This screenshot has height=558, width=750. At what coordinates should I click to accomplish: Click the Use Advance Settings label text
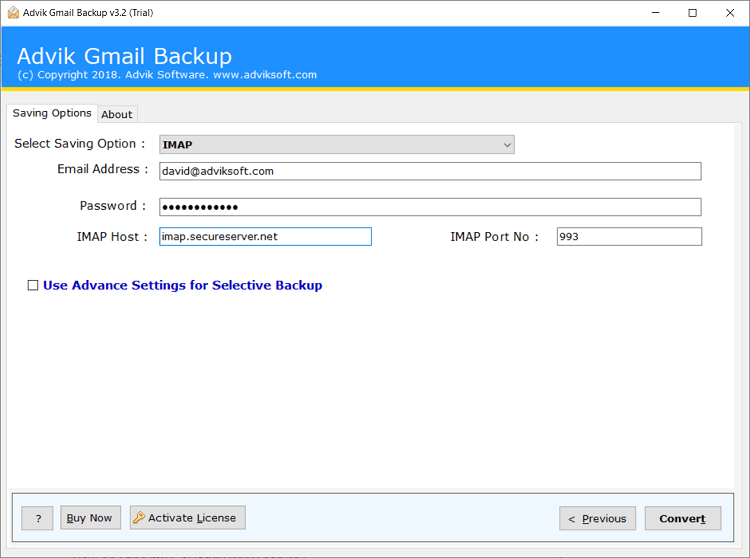click(182, 285)
